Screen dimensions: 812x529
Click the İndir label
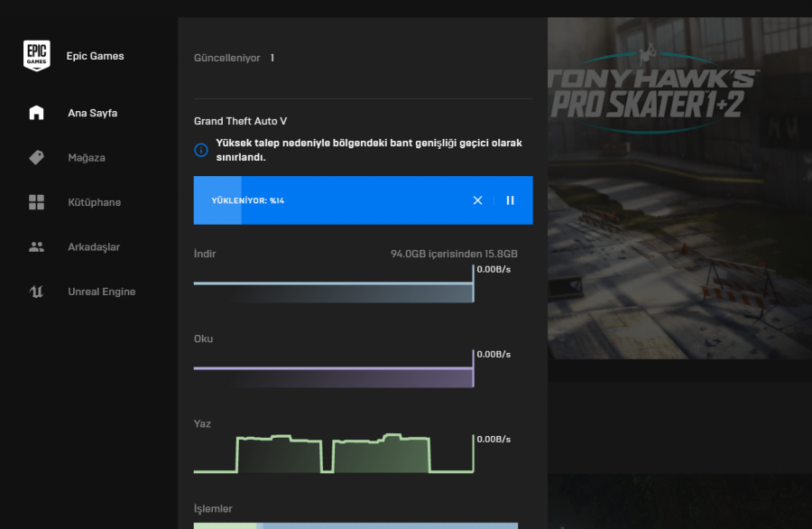[205, 254]
